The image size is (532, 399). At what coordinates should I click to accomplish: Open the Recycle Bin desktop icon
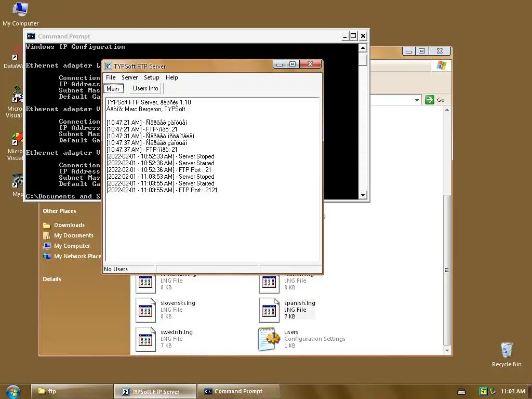coord(507,354)
